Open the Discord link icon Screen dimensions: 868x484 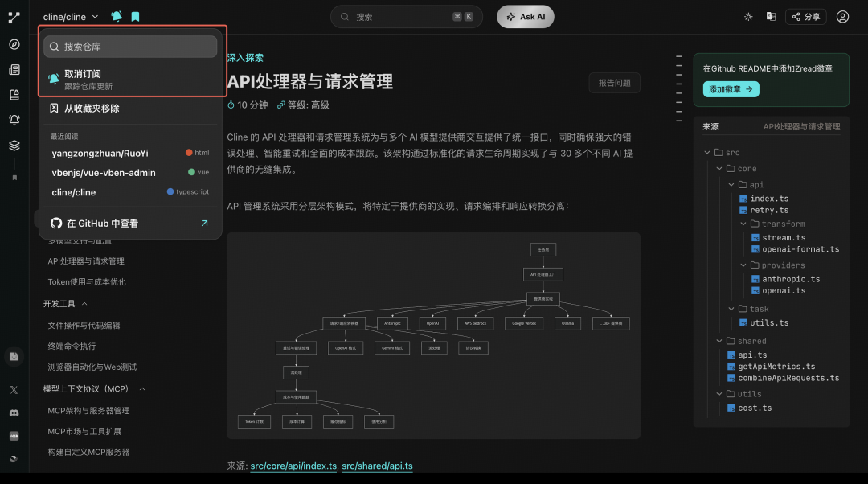pos(14,413)
